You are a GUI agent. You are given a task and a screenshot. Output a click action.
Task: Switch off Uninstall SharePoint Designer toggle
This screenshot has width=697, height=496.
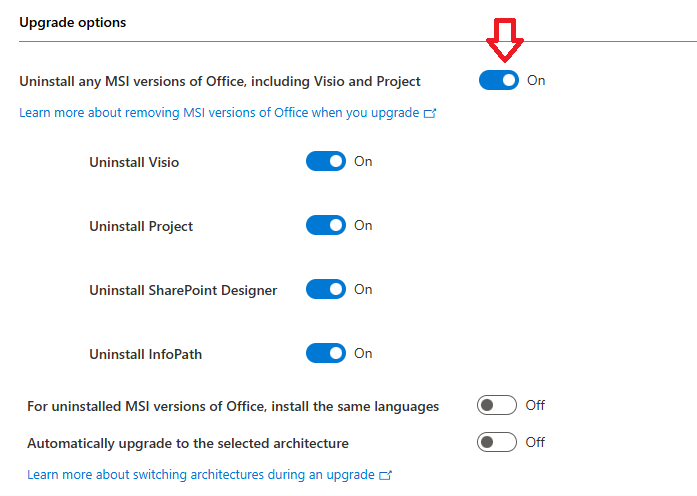pos(325,289)
